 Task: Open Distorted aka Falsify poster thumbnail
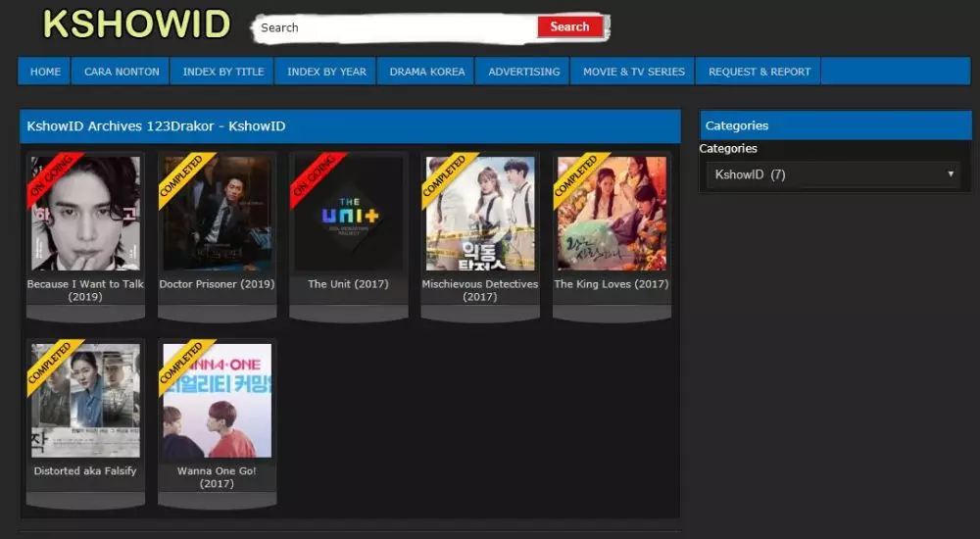point(85,400)
